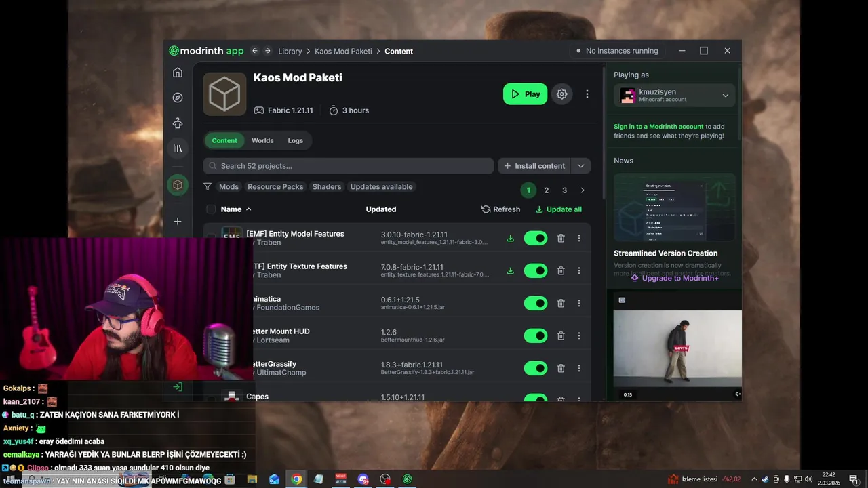Image resolution: width=868 pixels, height=488 pixels.
Task: Click the plus icon to create new instance
Action: point(178,222)
